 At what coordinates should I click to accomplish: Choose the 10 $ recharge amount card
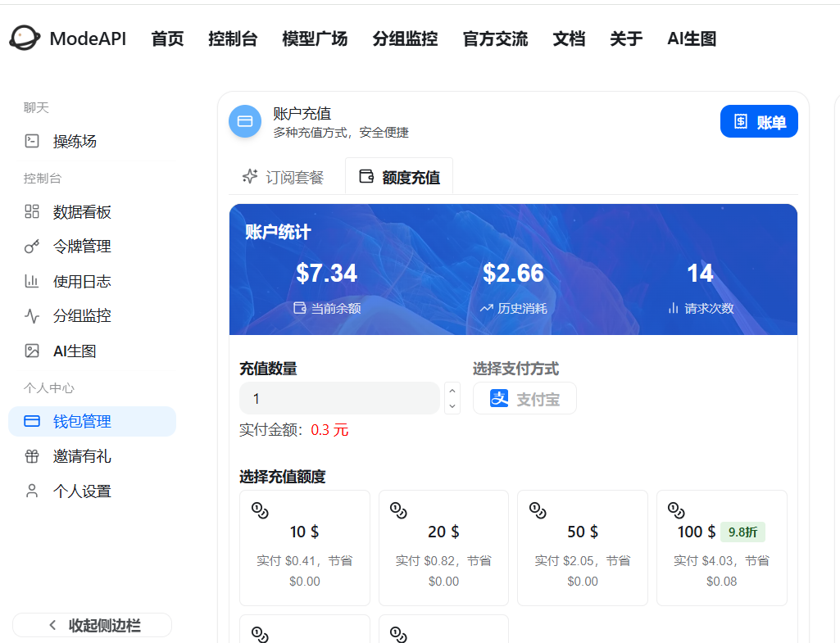point(305,548)
